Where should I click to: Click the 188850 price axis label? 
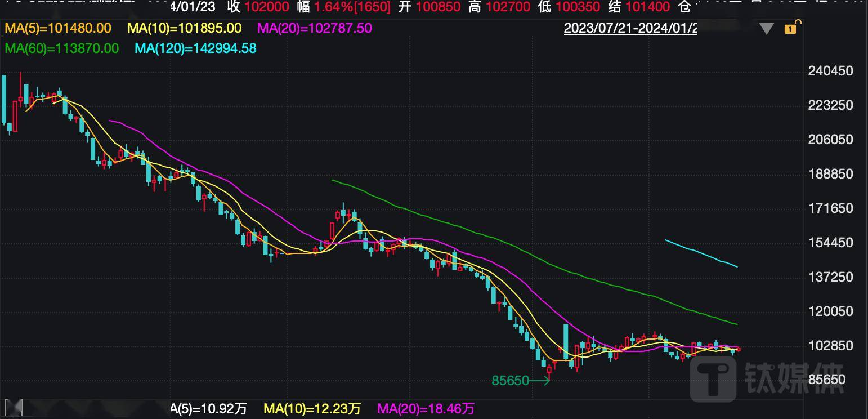click(830, 174)
